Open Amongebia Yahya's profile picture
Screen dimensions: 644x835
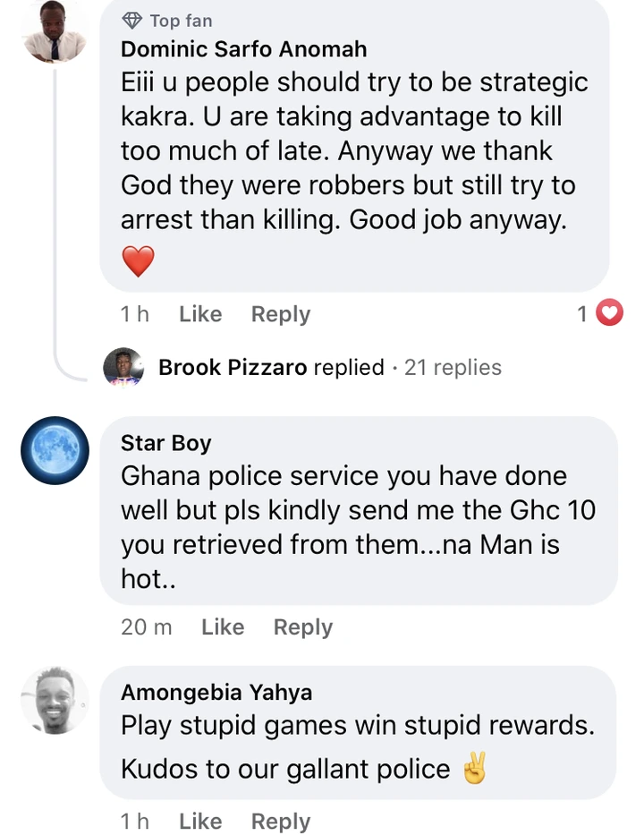(x=55, y=701)
